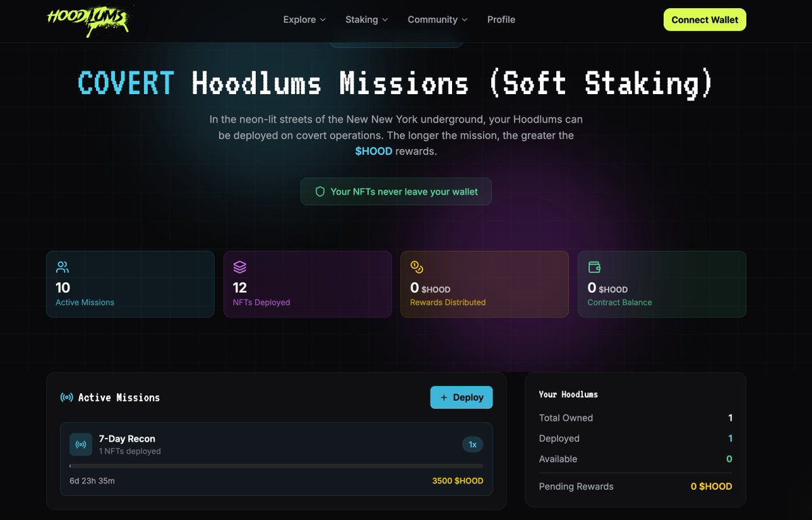Click the '10' Active Missions count
Viewport: 812px width, 520px height.
[x=63, y=288]
